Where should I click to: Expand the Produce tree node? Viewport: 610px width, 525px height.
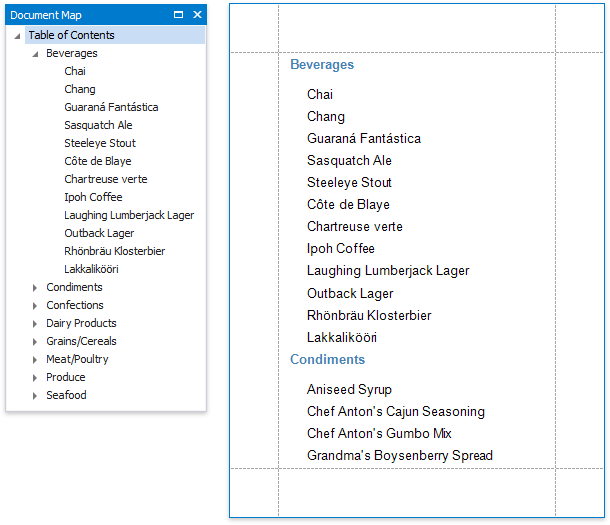click(x=36, y=378)
